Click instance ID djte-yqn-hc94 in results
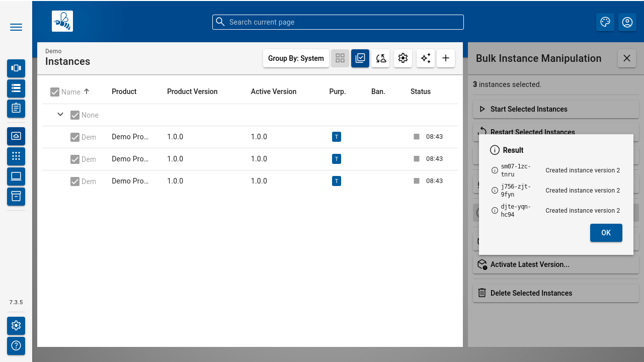The image size is (644, 362). 516,211
